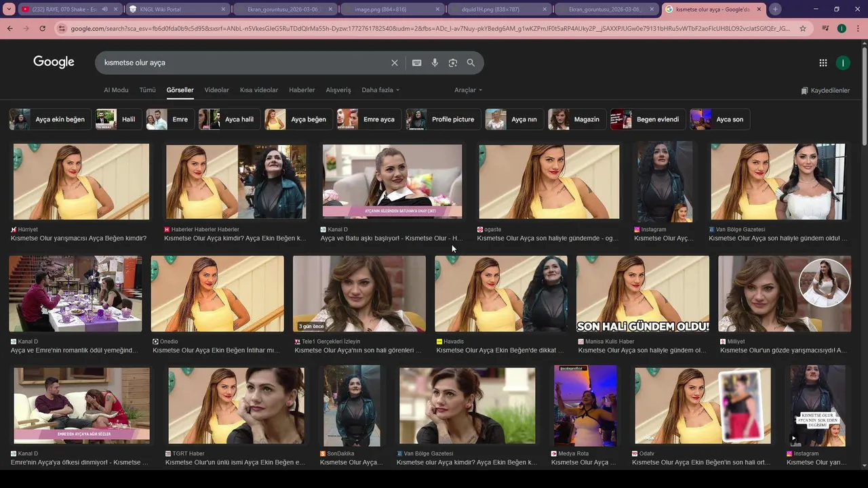868x488 pixels.
Task: Open the SON HALİ GÜNDEM OLDU thumbnail
Action: [x=643, y=293]
